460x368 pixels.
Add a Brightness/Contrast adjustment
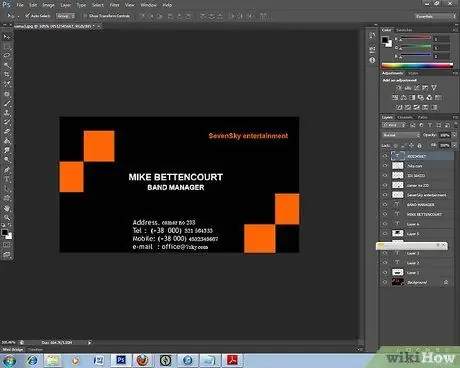(x=399, y=88)
